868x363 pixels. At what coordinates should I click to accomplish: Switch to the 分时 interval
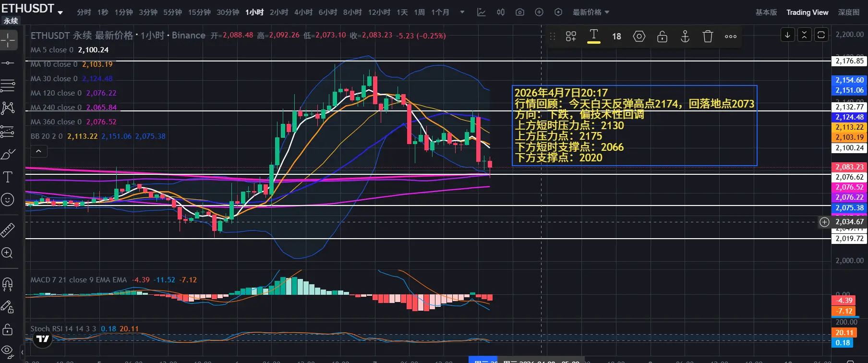tap(84, 12)
